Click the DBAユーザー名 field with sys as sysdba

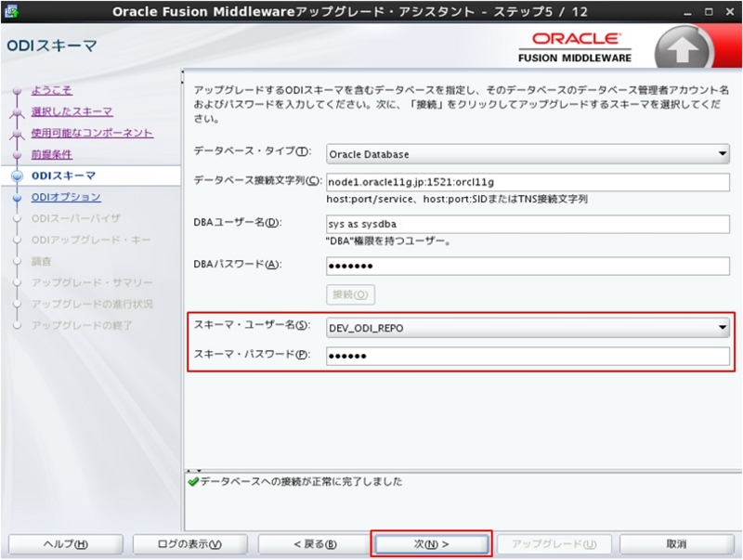528,224
